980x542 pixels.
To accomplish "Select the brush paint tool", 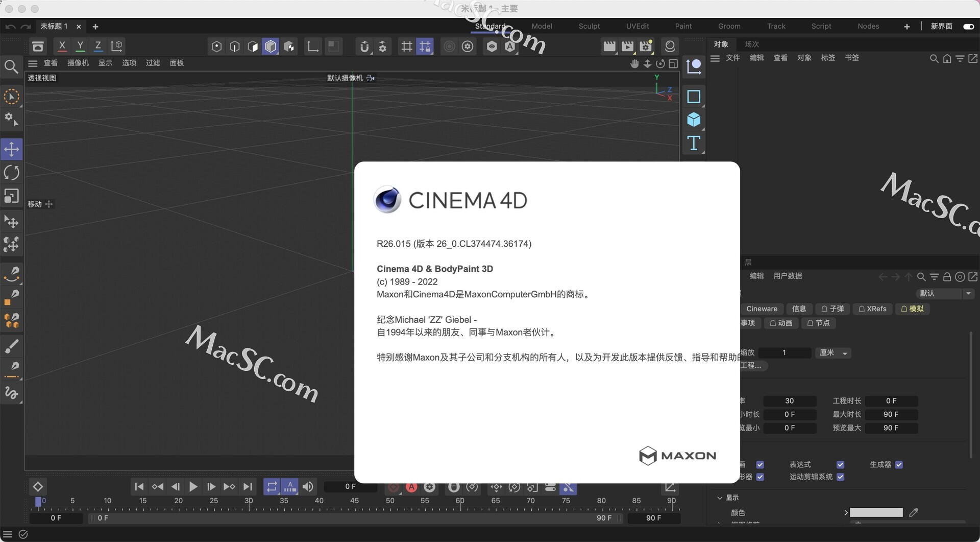I will (11, 346).
